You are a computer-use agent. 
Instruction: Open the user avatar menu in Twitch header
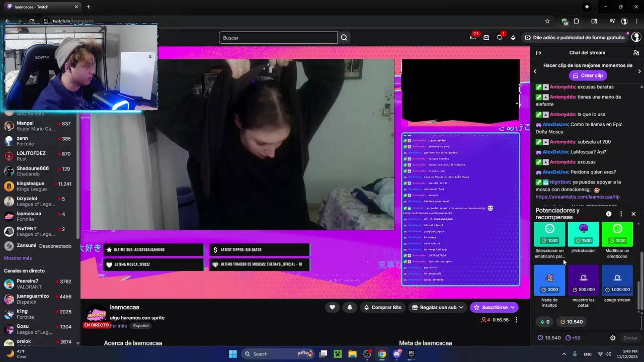[635, 37]
